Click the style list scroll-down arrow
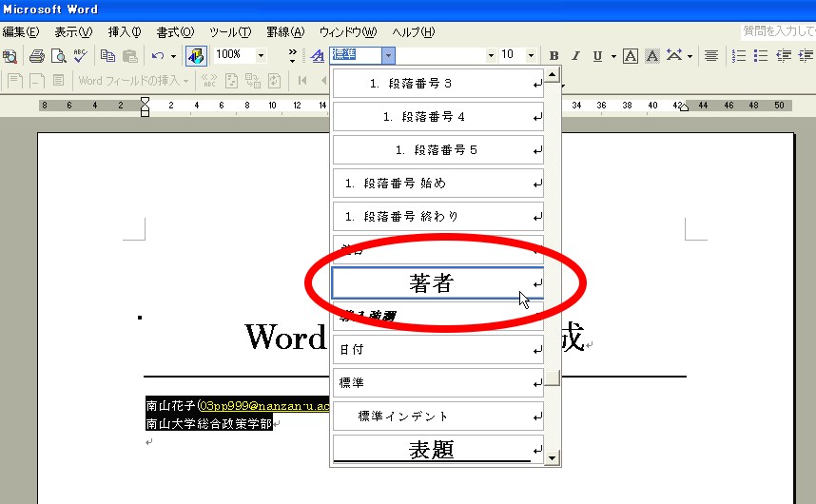 tap(553, 457)
